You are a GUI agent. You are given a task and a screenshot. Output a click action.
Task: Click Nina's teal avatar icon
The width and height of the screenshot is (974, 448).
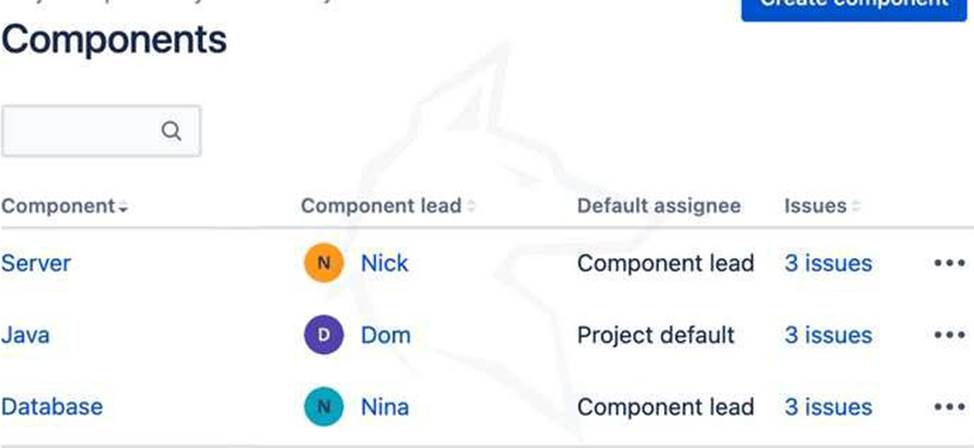click(x=323, y=407)
